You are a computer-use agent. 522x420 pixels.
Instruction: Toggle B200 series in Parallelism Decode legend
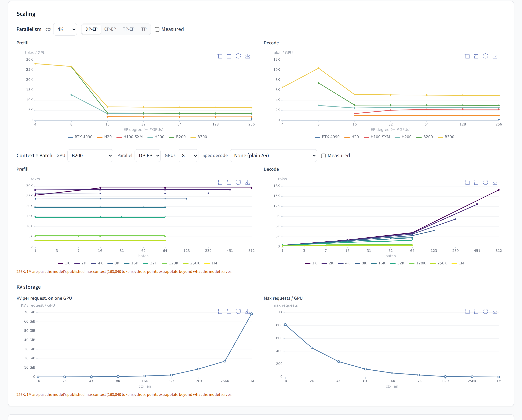[425, 137]
